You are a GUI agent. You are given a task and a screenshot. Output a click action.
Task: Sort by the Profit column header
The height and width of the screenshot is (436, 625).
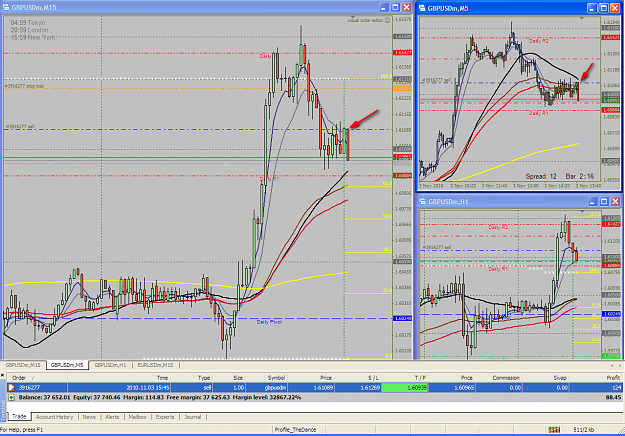coord(596,378)
